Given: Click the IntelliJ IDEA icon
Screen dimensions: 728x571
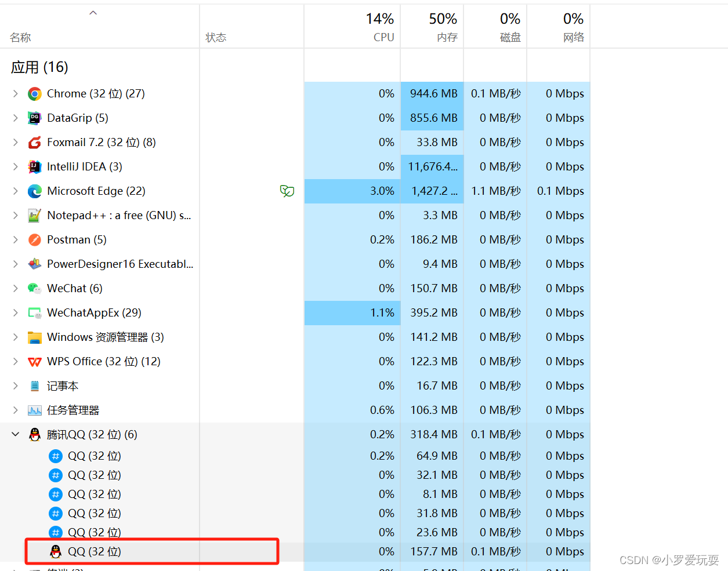Looking at the screenshot, I should 34,166.
